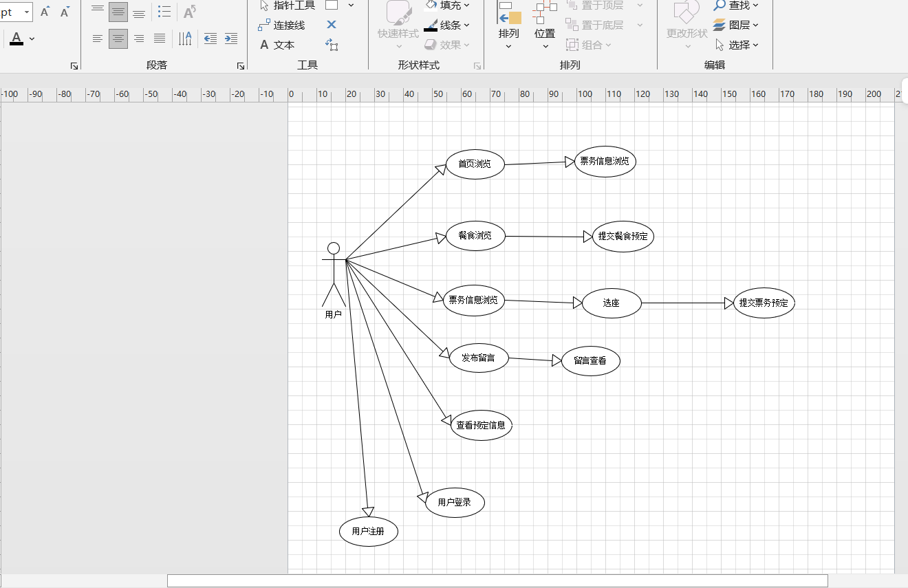The height and width of the screenshot is (588, 908).
Task: Select the rectangle shape tool
Action: pyautogui.click(x=332, y=5)
